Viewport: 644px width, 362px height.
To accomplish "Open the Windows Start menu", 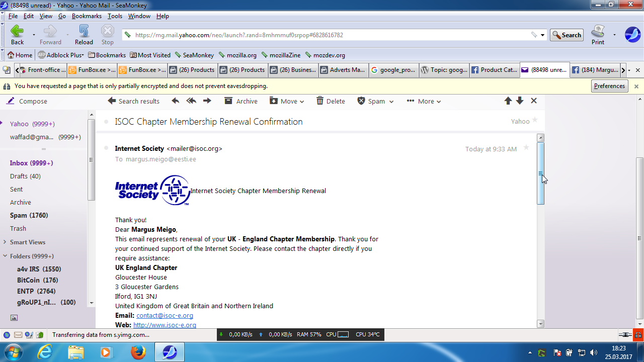I will 13,352.
